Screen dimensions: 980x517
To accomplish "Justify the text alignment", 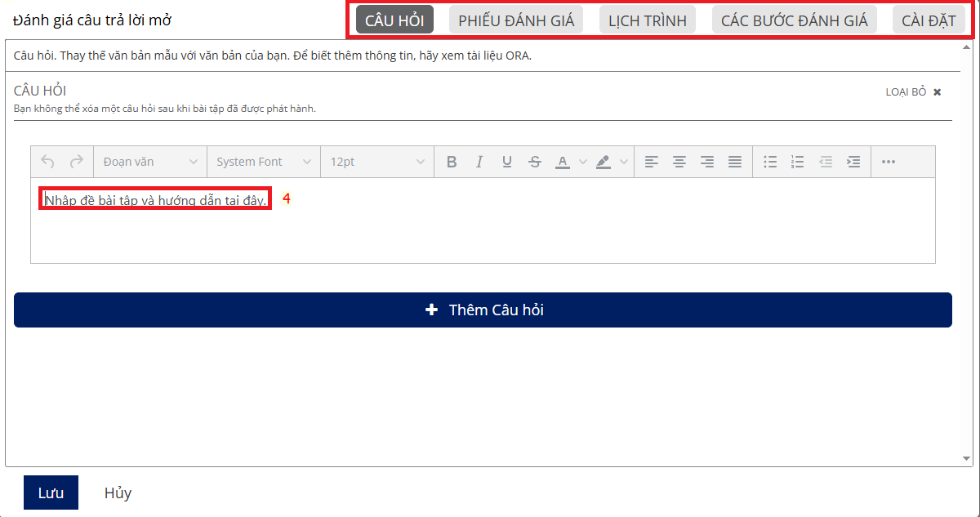I will pyautogui.click(x=735, y=162).
